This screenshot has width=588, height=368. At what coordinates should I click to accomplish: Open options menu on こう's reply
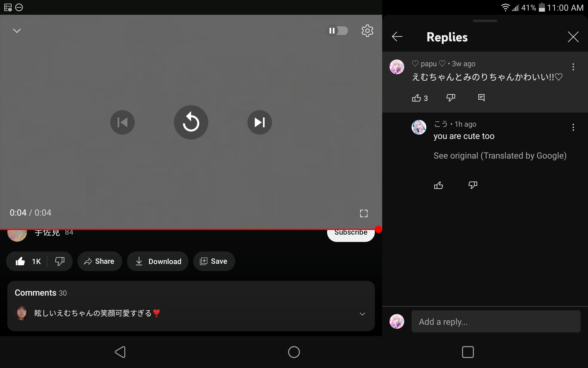573,127
